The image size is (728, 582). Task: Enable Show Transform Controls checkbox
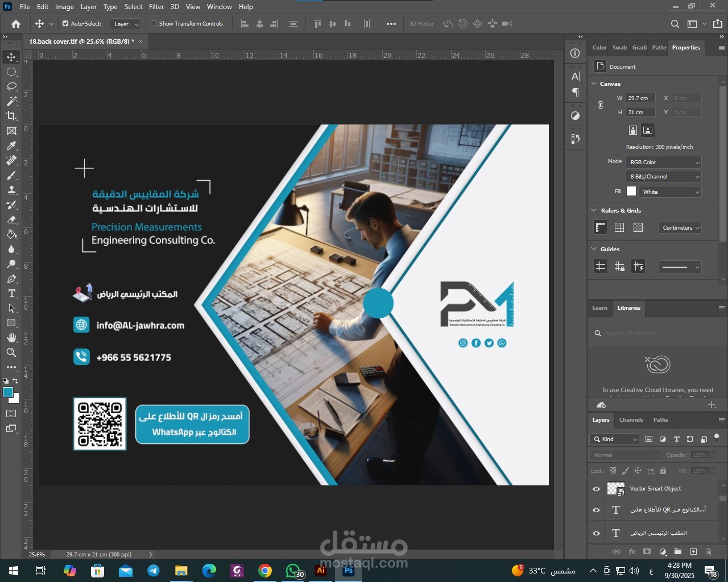click(x=154, y=24)
